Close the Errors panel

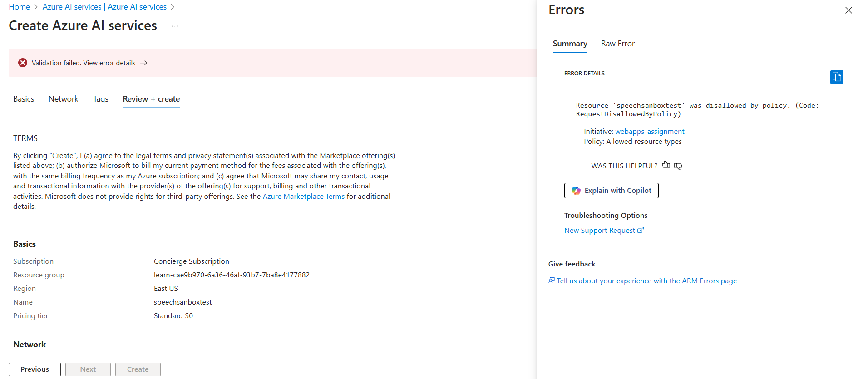(x=848, y=10)
